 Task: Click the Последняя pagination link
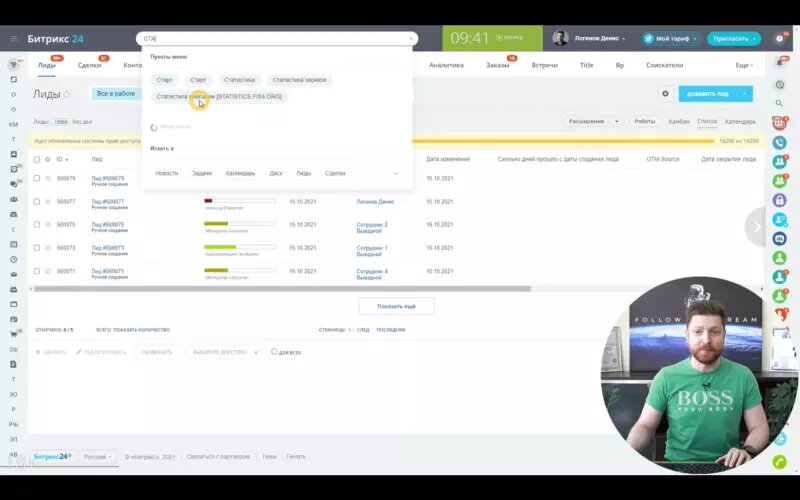point(391,330)
